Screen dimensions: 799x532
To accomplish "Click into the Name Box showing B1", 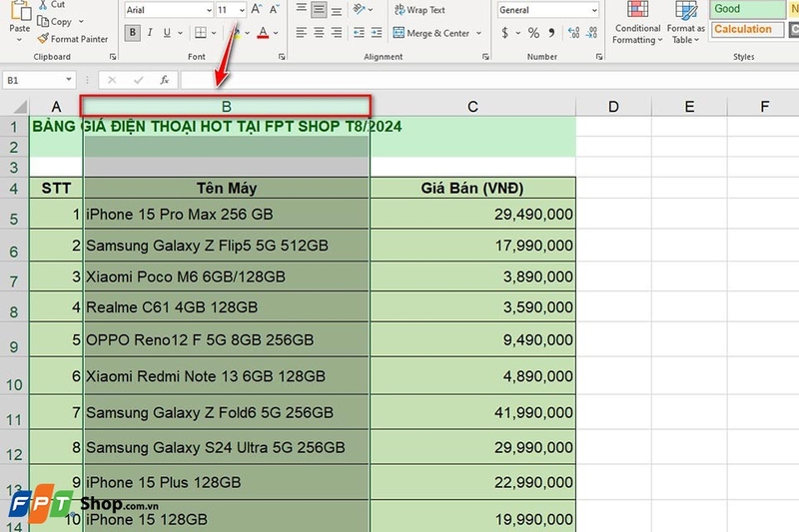I will click(33, 80).
